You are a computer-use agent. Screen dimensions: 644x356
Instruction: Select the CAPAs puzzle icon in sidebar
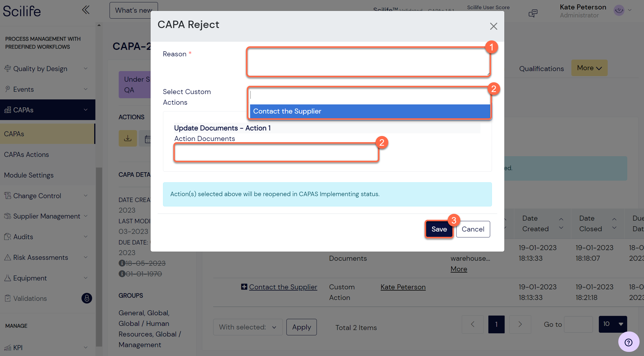[7, 109]
